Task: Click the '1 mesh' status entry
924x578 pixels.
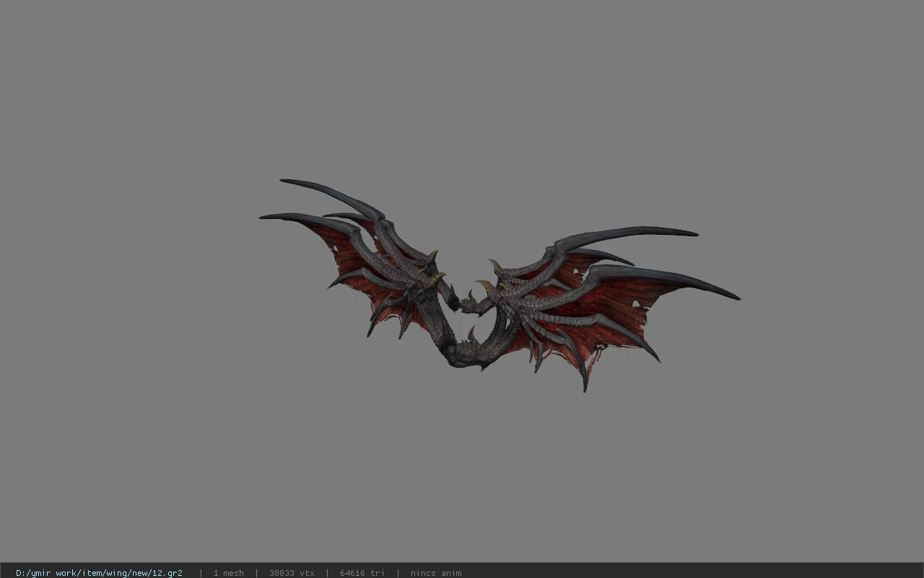Action: click(228, 573)
